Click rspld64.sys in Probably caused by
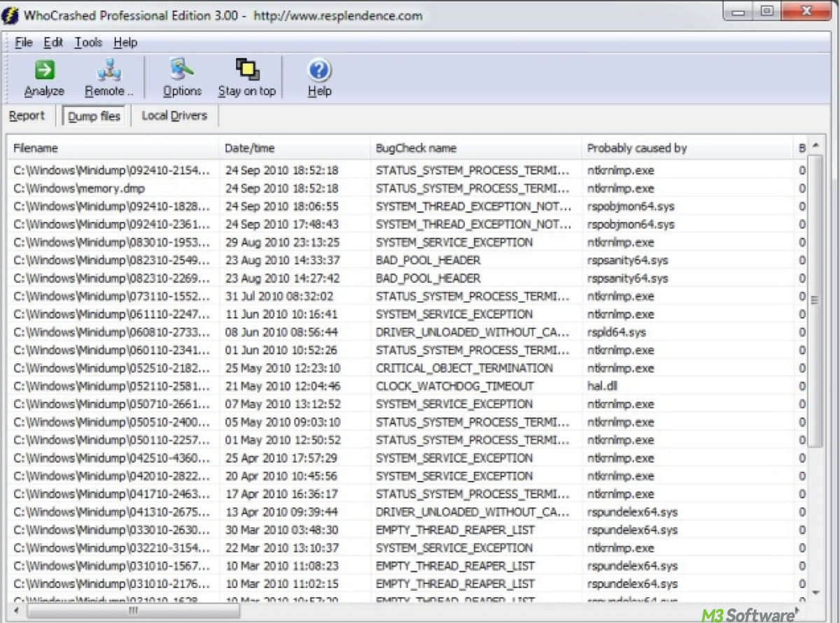The height and width of the screenshot is (623, 840). [617, 332]
